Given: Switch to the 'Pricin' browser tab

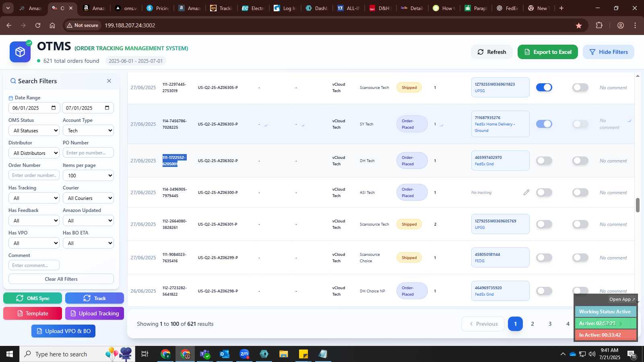Looking at the screenshot, I should [158, 8].
